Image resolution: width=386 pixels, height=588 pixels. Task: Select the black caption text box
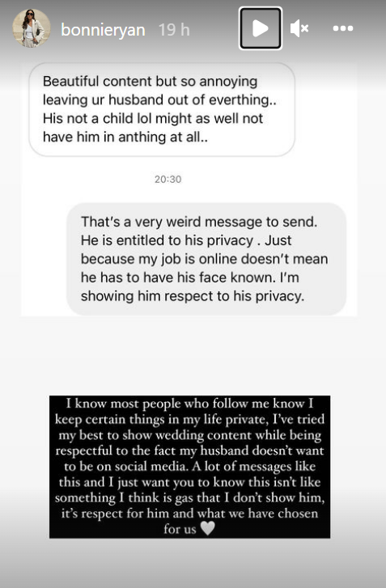click(x=190, y=467)
